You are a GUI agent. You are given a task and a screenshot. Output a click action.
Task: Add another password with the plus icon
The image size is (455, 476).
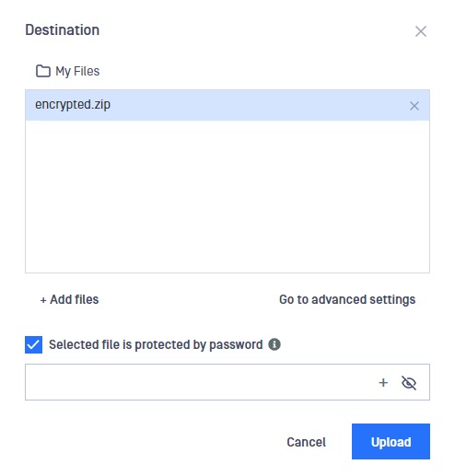[x=383, y=383]
